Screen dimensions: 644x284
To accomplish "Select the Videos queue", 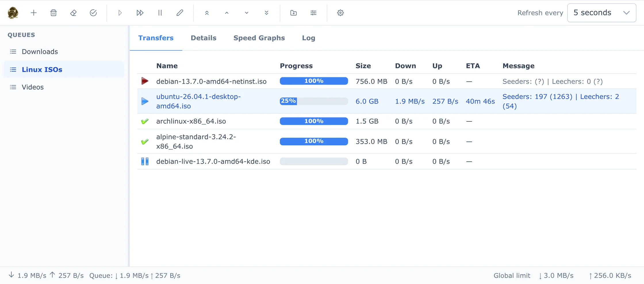I will tap(64, 87).
